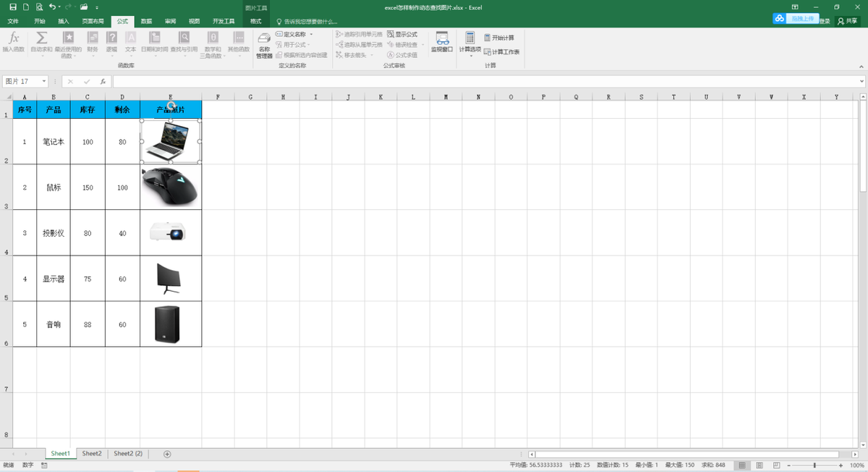Image resolution: width=868 pixels, height=472 pixels.
Task: Click 公式求值
Action: (402, 55)
